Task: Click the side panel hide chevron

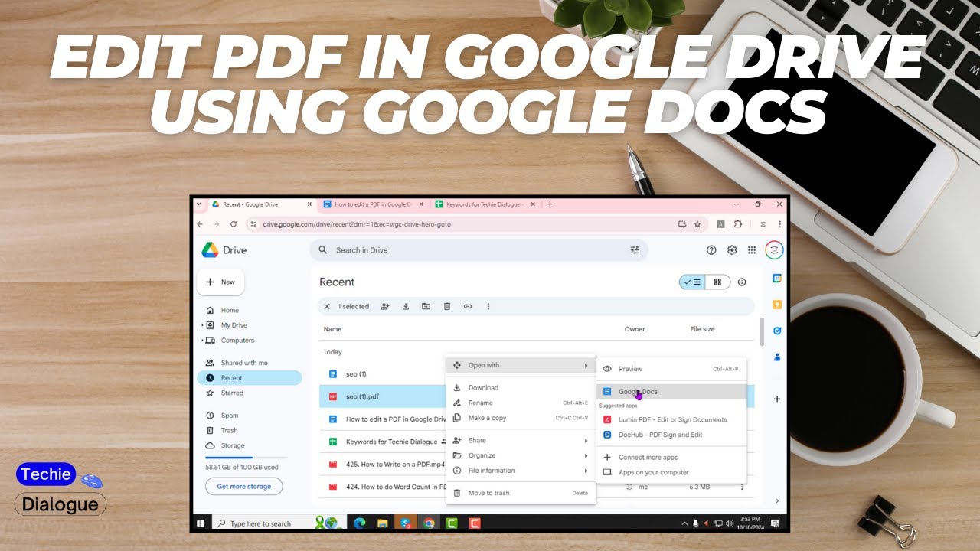Action: (777, 501)
